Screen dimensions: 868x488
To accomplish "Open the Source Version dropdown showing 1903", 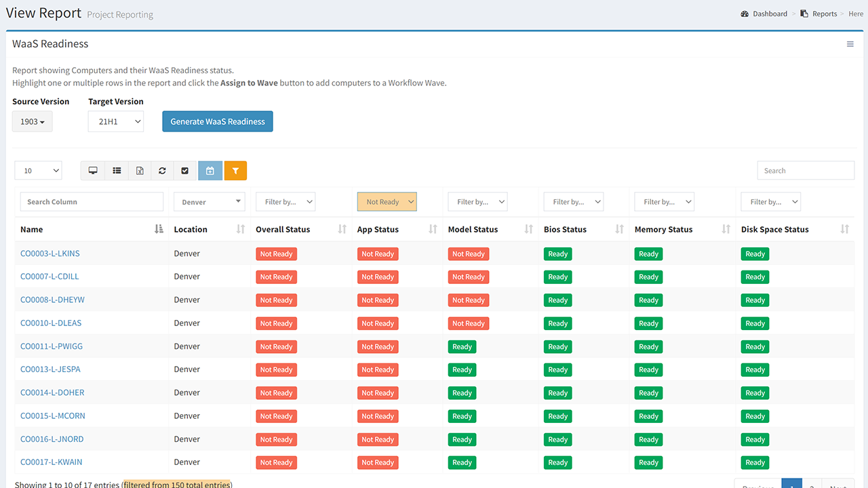I will click(x=32, y=121).
